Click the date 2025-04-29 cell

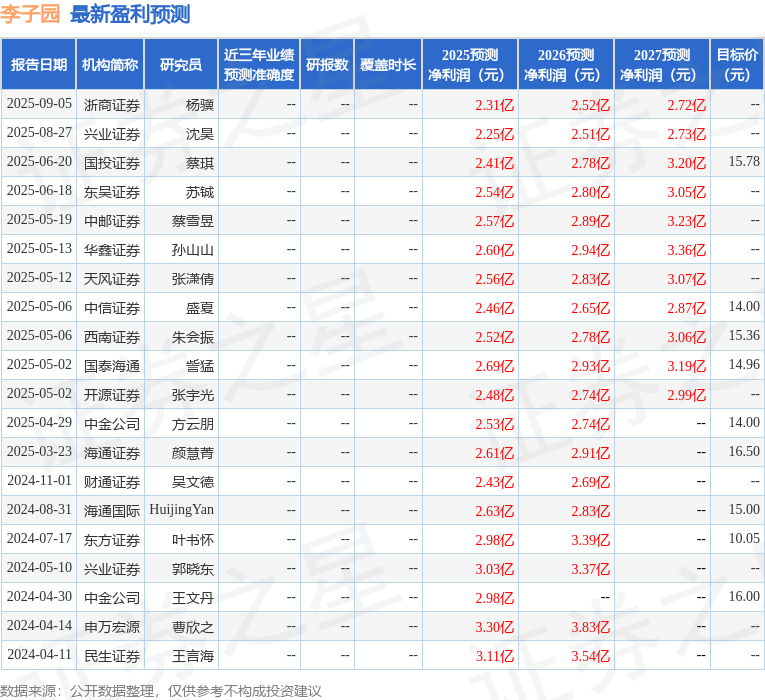click(x=39, y=422)
